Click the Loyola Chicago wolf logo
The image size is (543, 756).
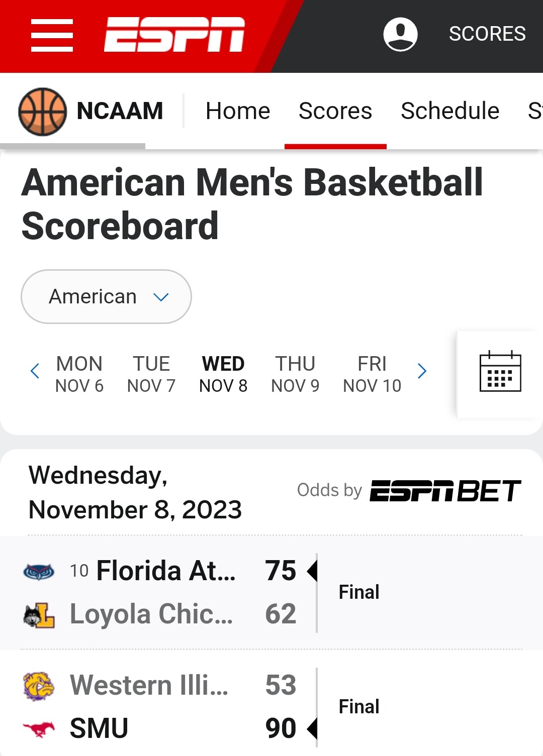point(39,615)
